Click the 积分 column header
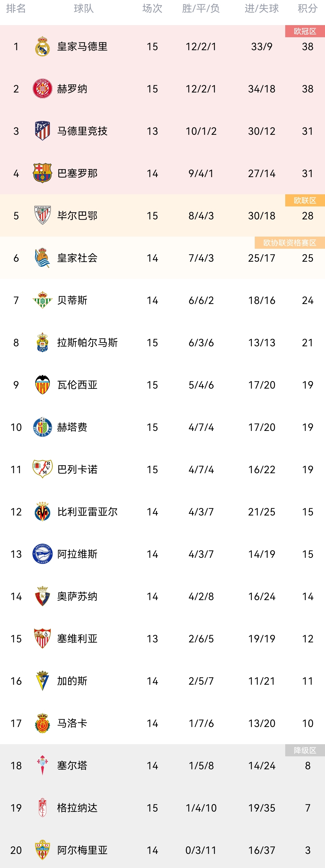Image resolution: width=325 pixels, height=868 pixels. tap(308, 8)
